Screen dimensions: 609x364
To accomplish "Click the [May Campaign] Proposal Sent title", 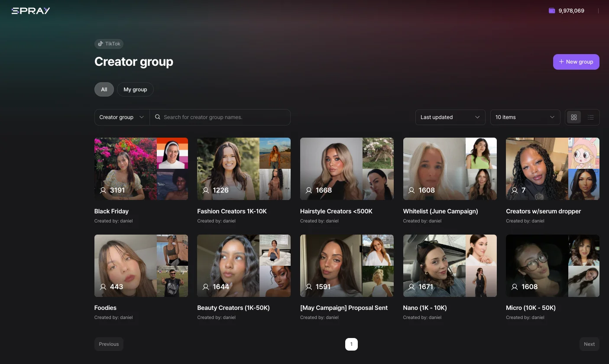I will 344,308.
